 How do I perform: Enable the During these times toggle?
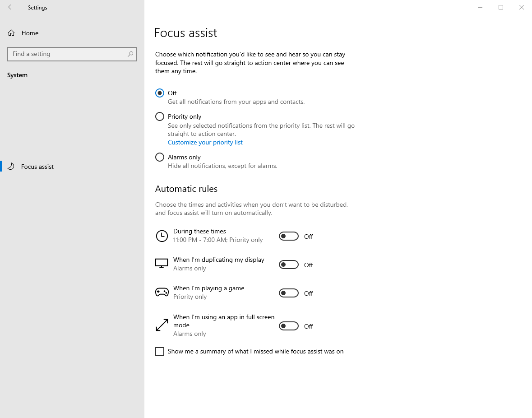click(x=289, y=236)
